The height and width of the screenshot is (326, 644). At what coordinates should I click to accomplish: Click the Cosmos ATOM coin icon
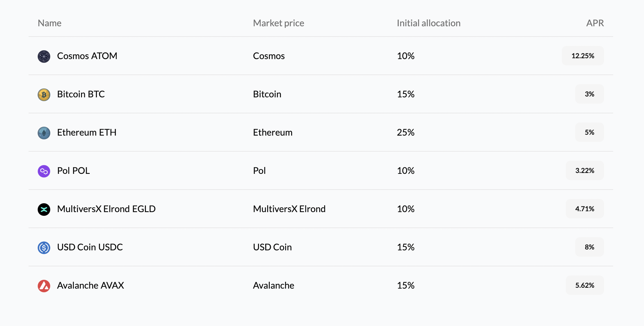(44, 56)
